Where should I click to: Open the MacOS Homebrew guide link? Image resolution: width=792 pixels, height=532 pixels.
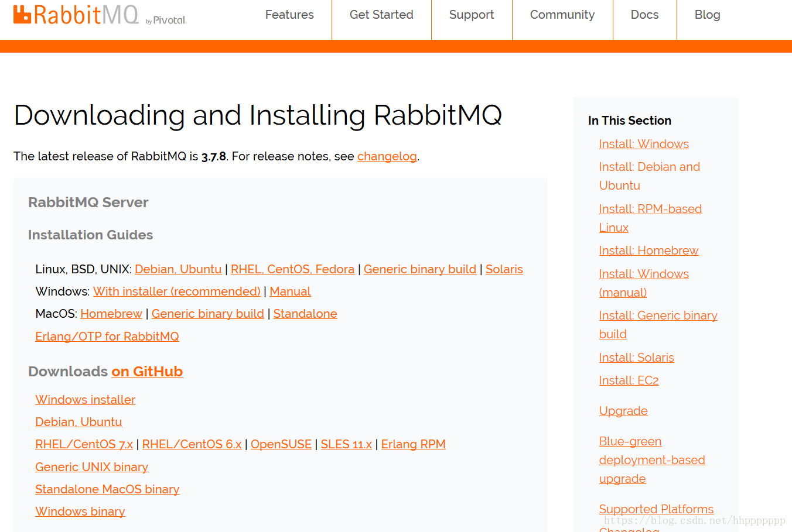pyautogui.click(x=111, y=314)
